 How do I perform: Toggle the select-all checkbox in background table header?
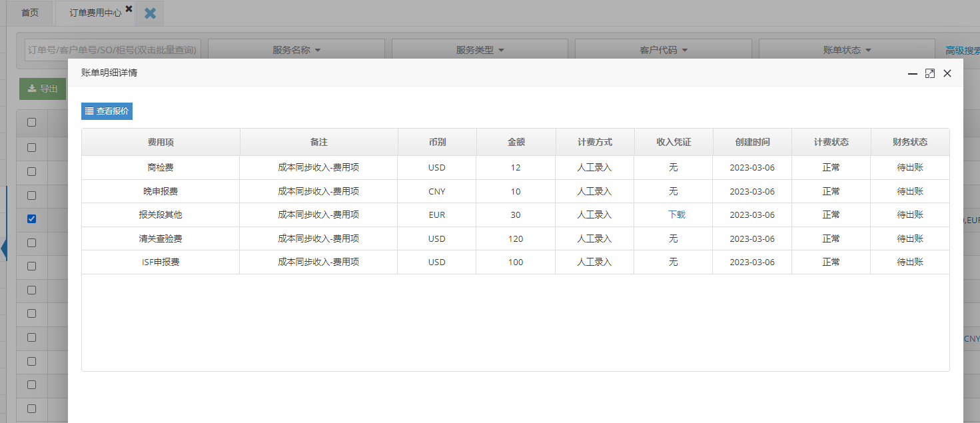[31, 122]
